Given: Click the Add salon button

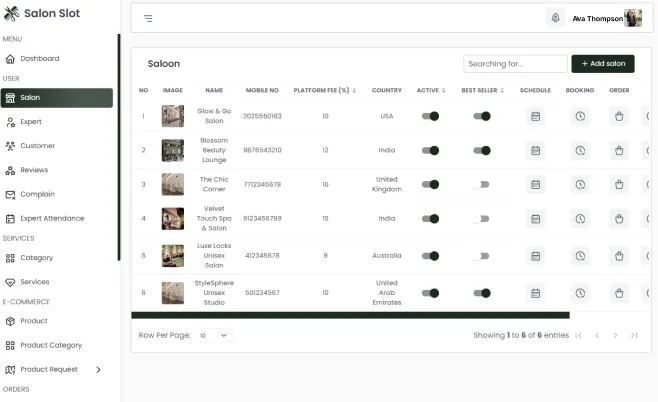Looking at the screenshot, I should click(x=603, y=64).
